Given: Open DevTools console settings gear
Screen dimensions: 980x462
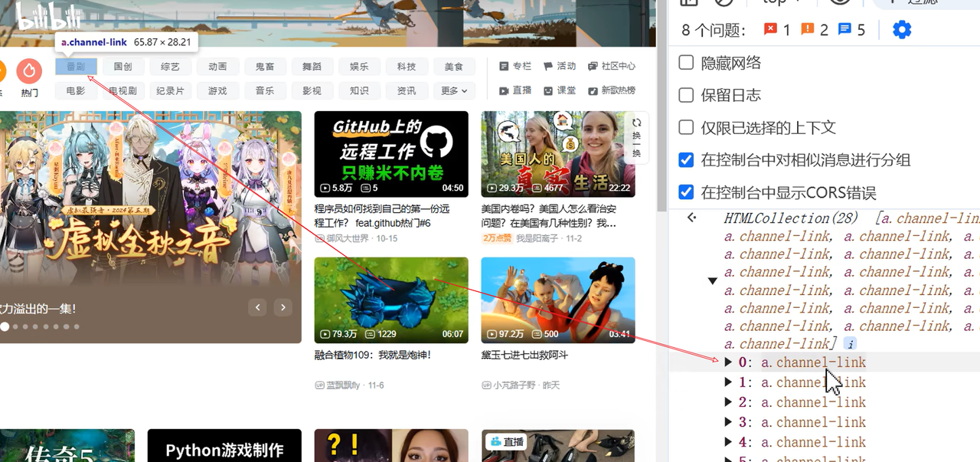Looking at the screenshot, I should pyautogui.click(x=902, y=29).
